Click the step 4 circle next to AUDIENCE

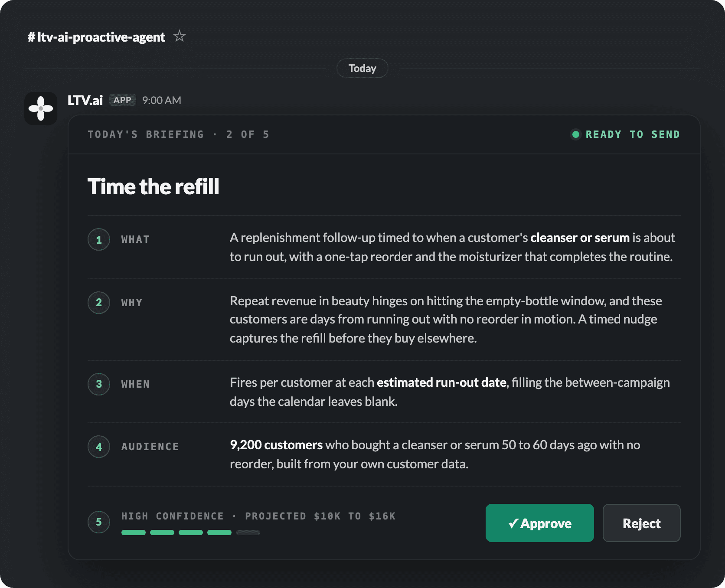pos(99,447)
